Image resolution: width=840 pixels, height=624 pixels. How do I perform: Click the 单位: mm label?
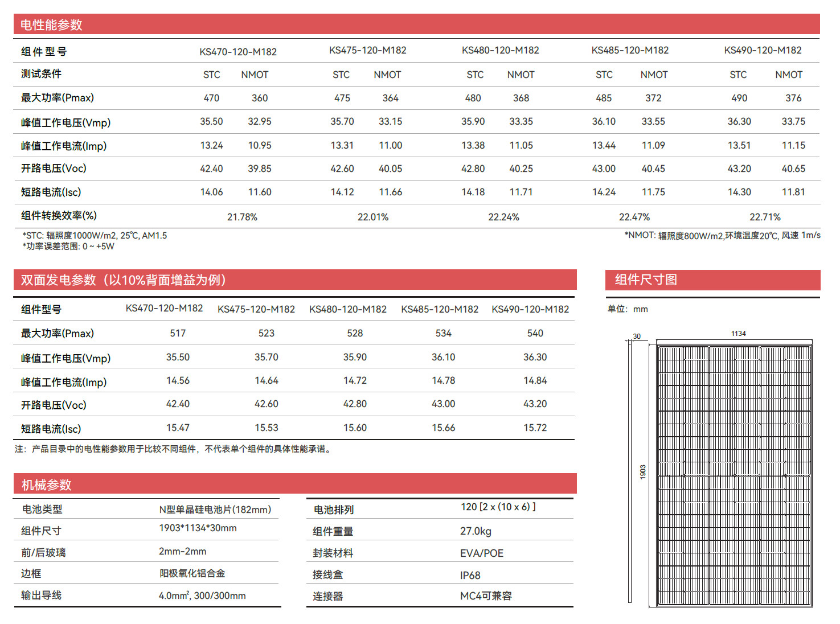point(627,309)
